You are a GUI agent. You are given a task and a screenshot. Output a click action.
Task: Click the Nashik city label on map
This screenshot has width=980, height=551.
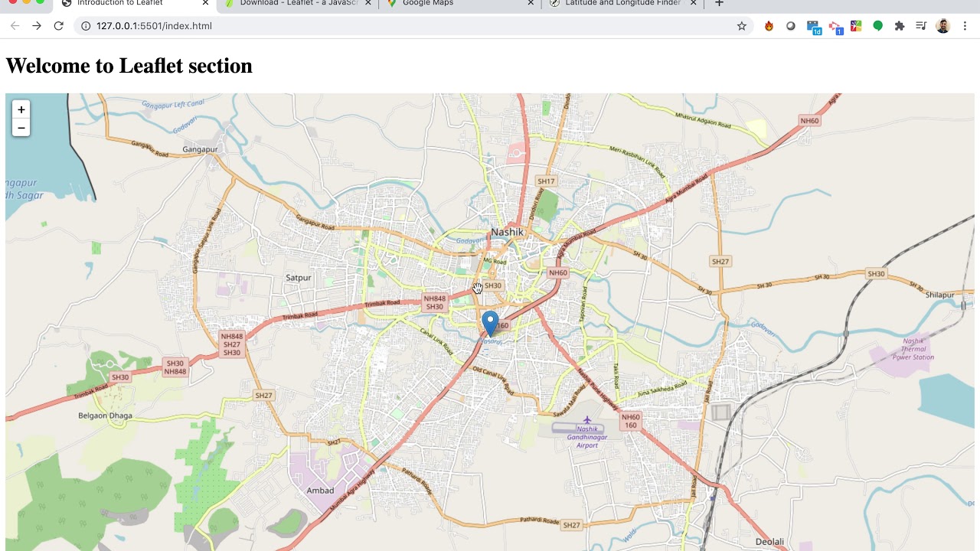507,232
